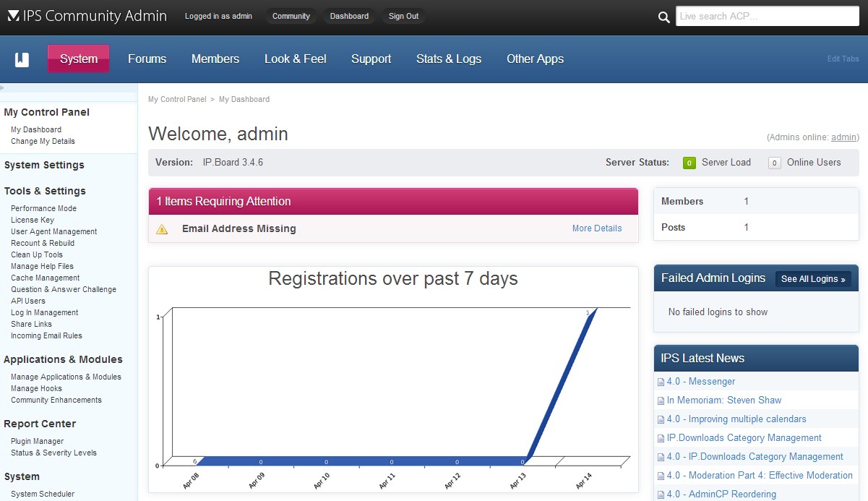The width and height of the screenshot is (868, 501).
Task: Open Share Links settings
Action: pyautogui.click(x=32, y=325)
